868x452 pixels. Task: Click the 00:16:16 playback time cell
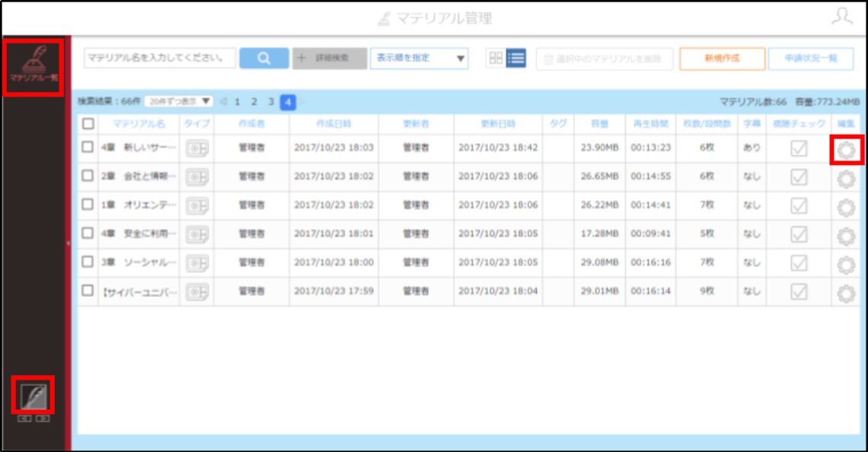click(650, 263)
